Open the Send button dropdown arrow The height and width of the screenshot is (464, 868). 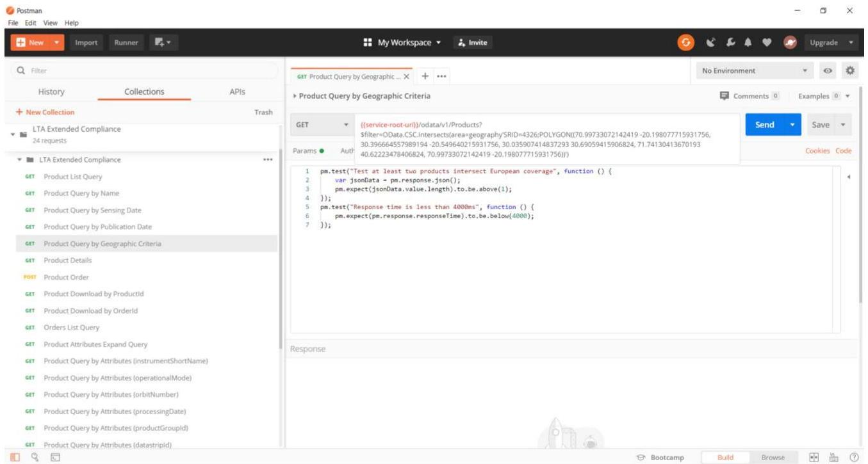tap(793, 125)
